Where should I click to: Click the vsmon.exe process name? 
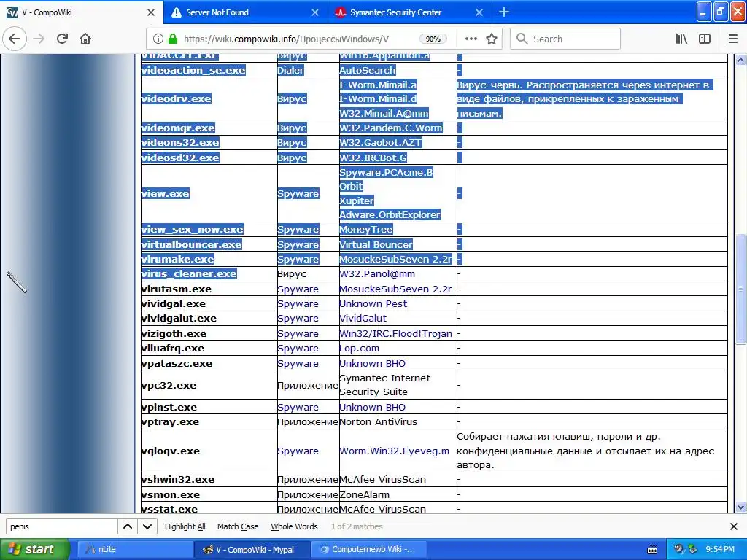(x=171, y=495)
